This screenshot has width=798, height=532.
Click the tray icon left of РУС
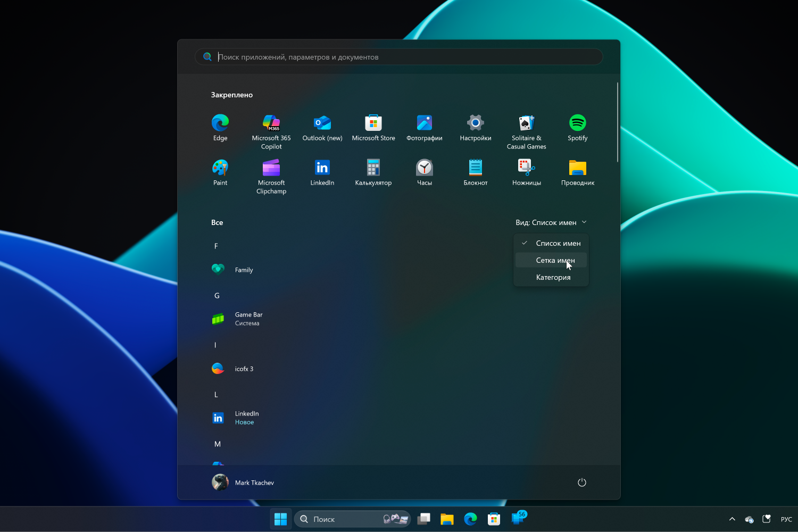[x=767, y=519]
